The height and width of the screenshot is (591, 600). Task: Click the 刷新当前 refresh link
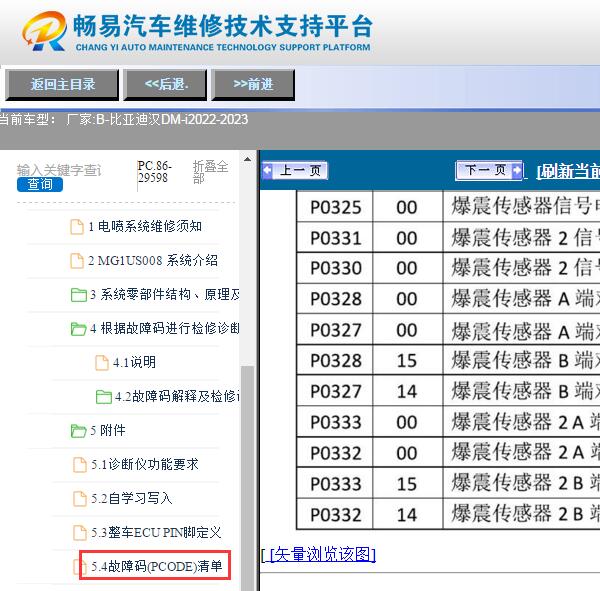point(568,171)
